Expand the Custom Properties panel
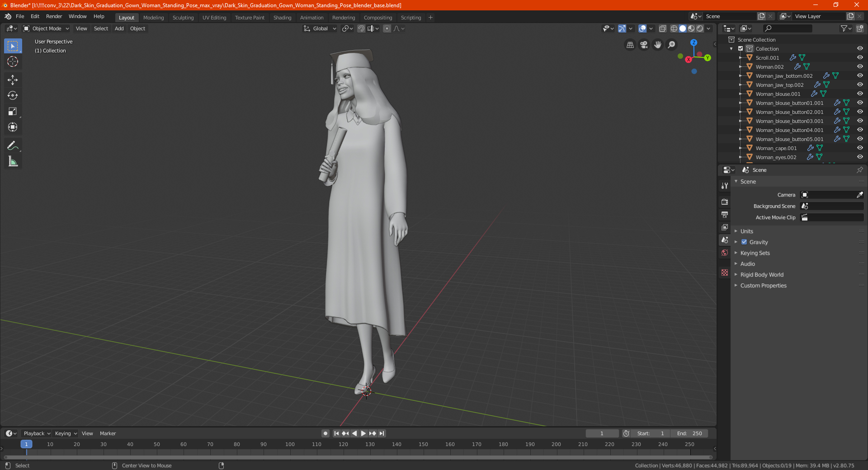The image size is (868, 470). coord(763,285)
